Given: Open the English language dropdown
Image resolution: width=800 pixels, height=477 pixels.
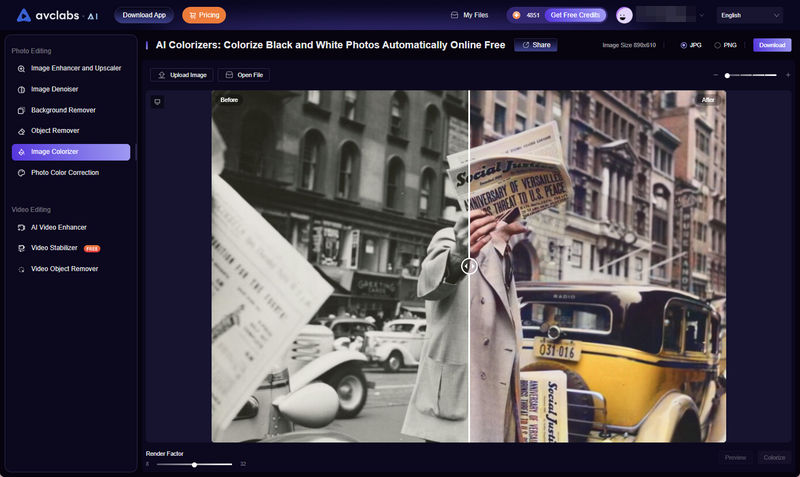Looking at the screenshot, I should pyautogui.click(x=749, y=15).
